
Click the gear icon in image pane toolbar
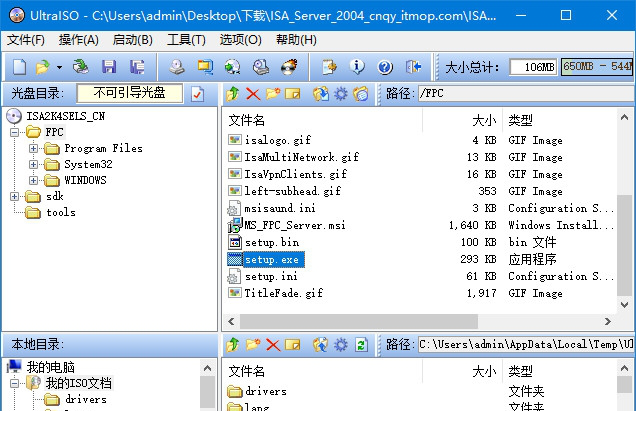[x=341, y=94]
